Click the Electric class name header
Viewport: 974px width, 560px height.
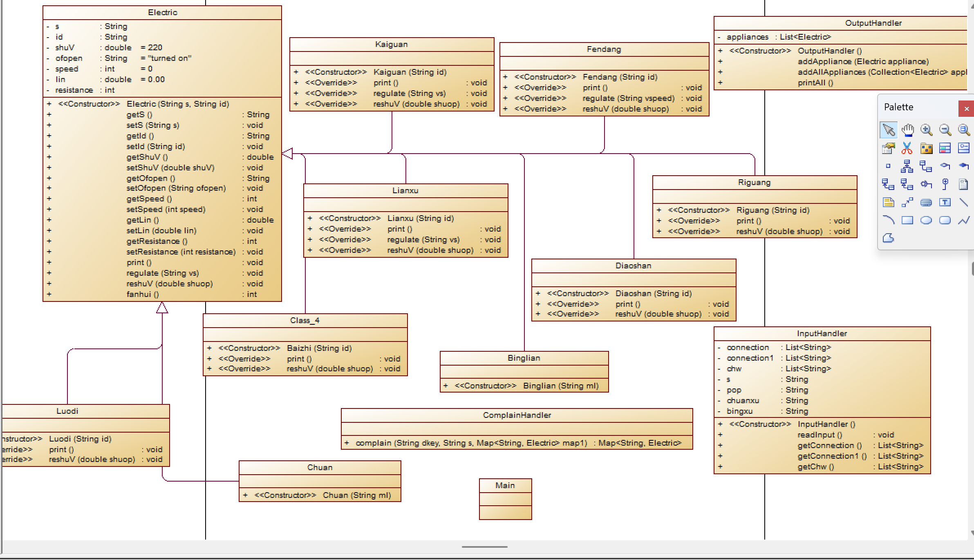point(162,13)
